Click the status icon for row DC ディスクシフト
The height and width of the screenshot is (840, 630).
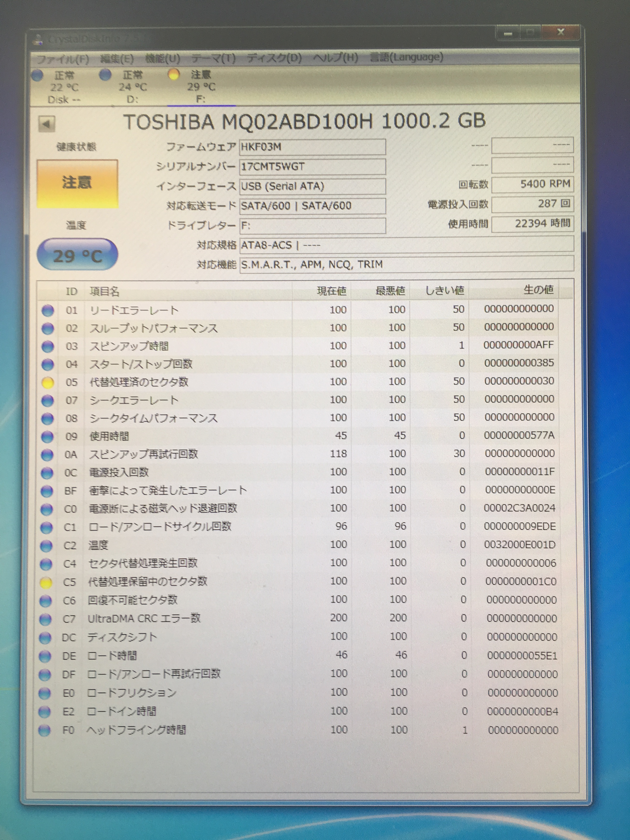tap(45, 637)
